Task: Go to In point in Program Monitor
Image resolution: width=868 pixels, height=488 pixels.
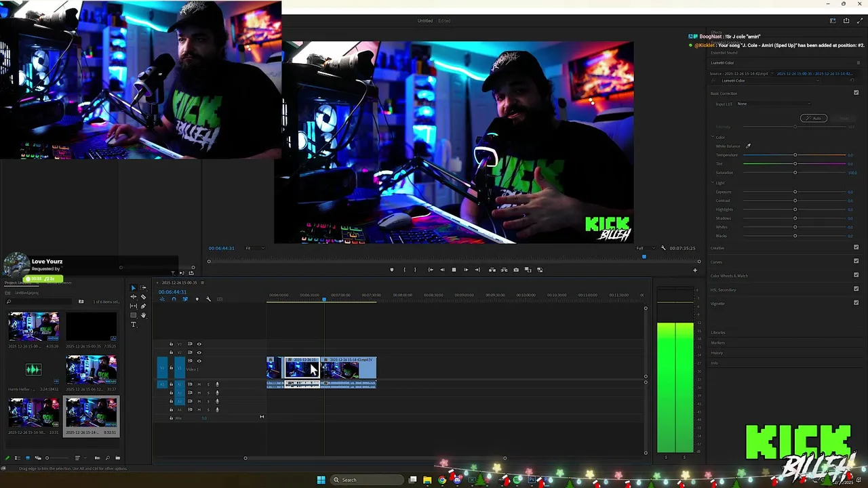Action: click(431, 270)
